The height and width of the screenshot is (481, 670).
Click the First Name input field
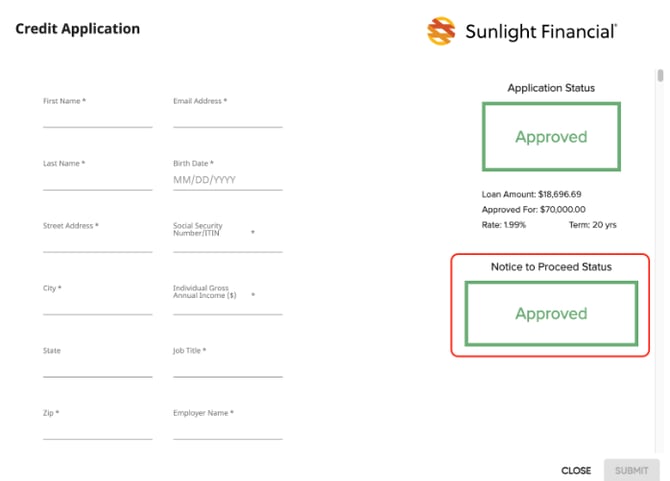pyautogui.click(x=97, y=118)
